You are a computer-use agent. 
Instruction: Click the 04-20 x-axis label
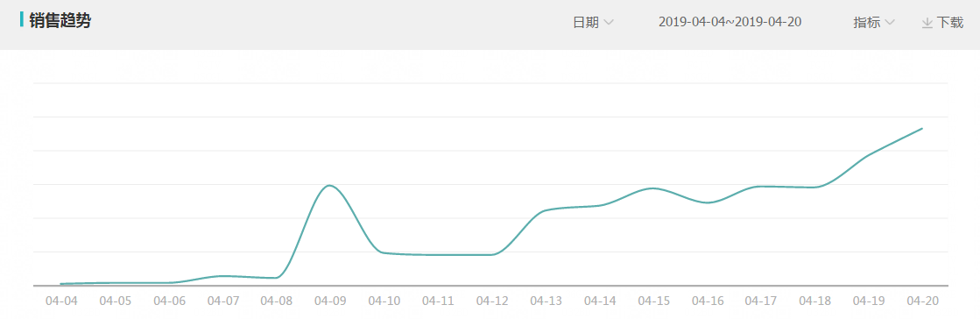[922, 301]
